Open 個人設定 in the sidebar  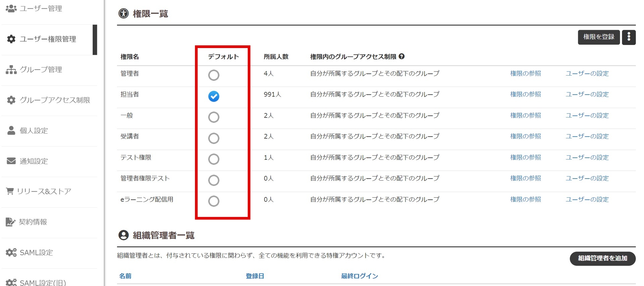[34, 131]
